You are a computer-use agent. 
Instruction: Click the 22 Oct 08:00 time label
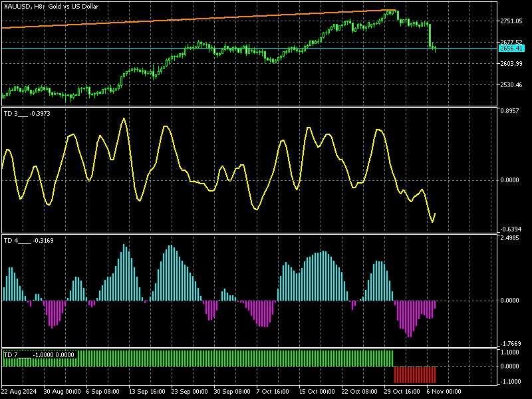(x=360, y=392)
